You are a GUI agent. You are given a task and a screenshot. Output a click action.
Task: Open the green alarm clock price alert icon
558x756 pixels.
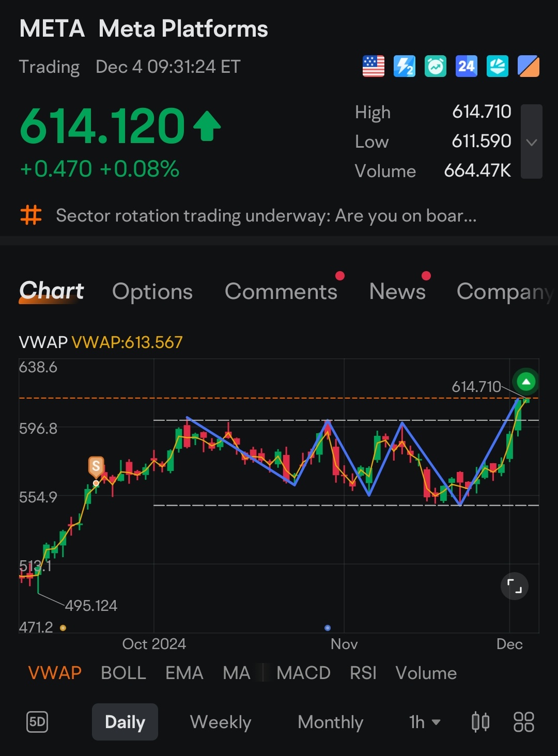click(x=436, y=66)
